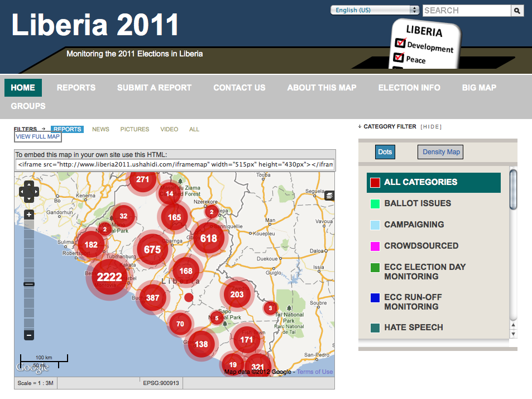The height and width of the screenshot is (399, 532).
Task: Filter map by the Pictures media type
Action: coord(135,129)
